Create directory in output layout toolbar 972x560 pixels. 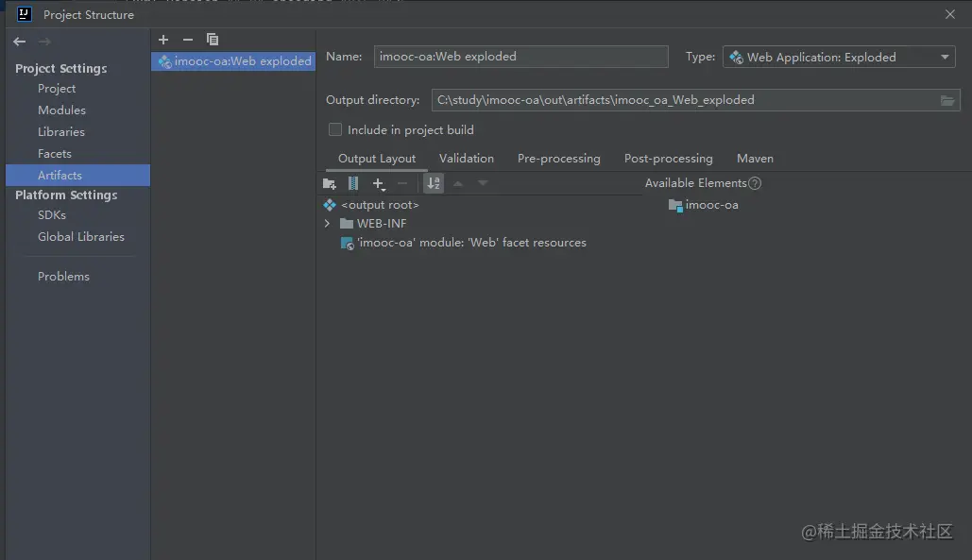(x=329, y=183)
